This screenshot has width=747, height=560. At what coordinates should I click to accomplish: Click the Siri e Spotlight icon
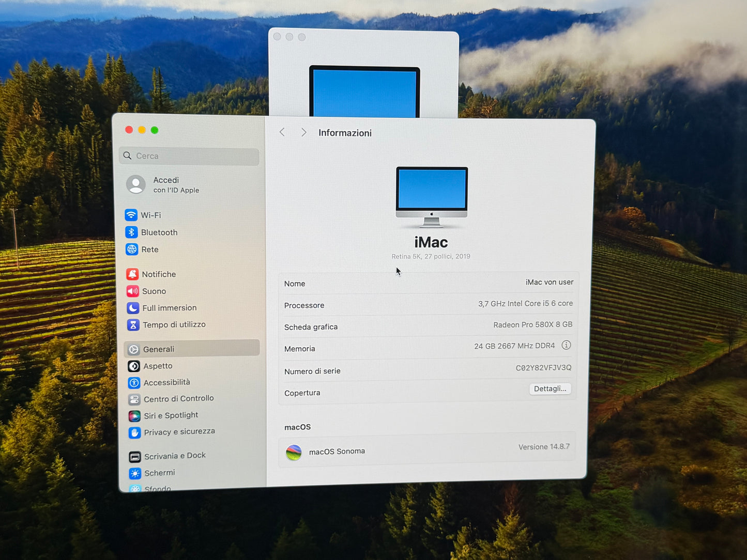[x=134, y=416]
